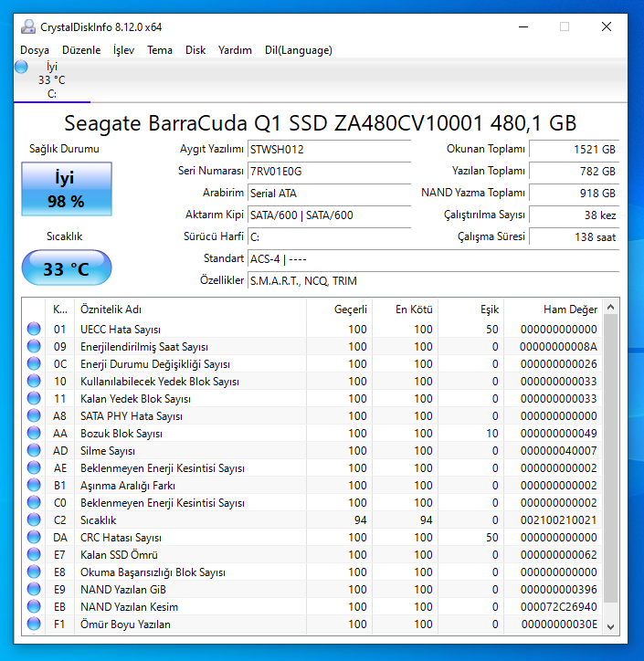
Task: Open the Tema menu
Action: [x=160, y=50]
